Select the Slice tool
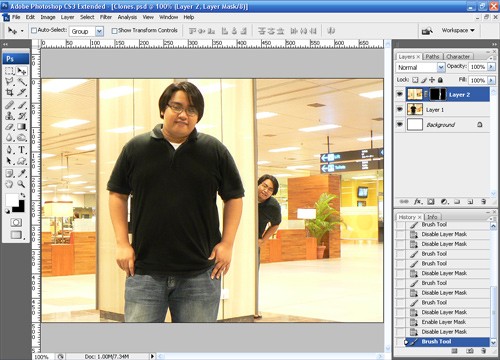 click(22, 92)
